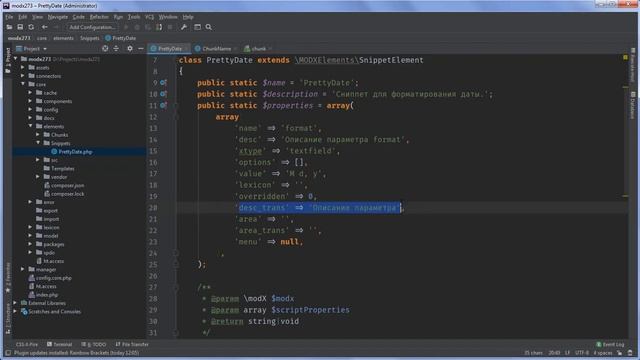Select Scratches and Consoles node
Viewport: 640px width, 360px height.
click(x=54, y=311)
